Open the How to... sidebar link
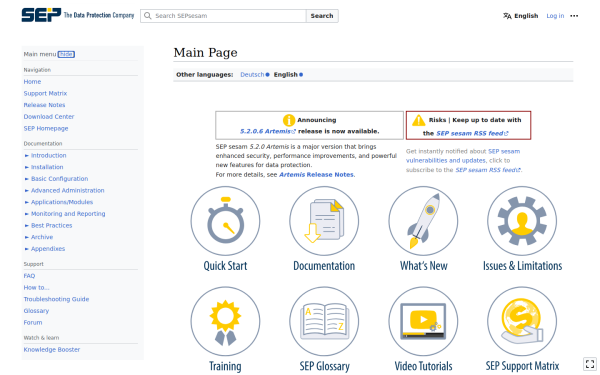This screenshot has height=375, width=600. (36, 288)
